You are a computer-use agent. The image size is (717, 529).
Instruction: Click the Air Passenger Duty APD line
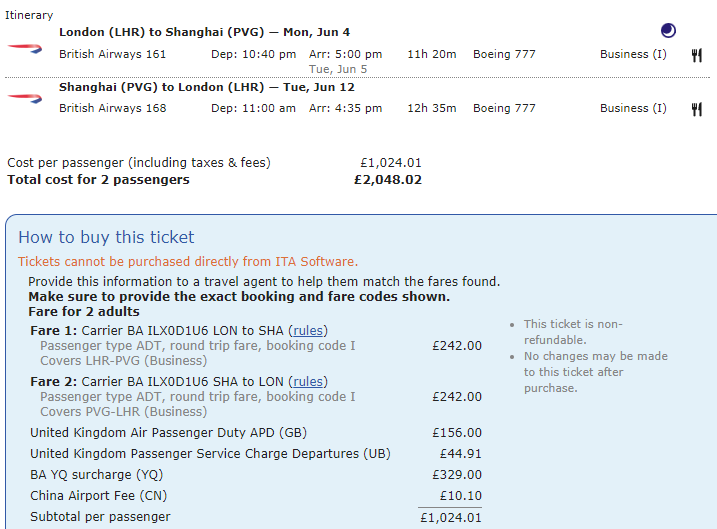(168, 433)
